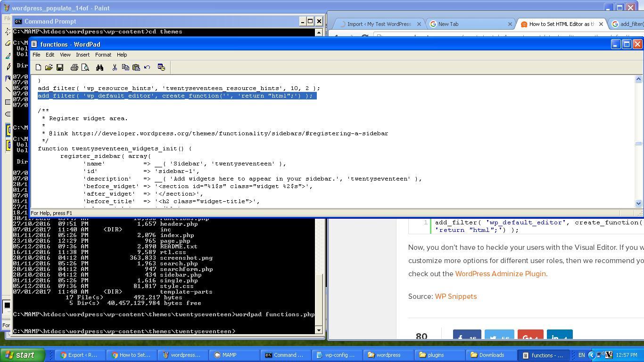Image resolution: width=644 pixels, height=362 pixels.
Task: Insert Date/Time using the toolbar icon
Action: pos(161,67)
